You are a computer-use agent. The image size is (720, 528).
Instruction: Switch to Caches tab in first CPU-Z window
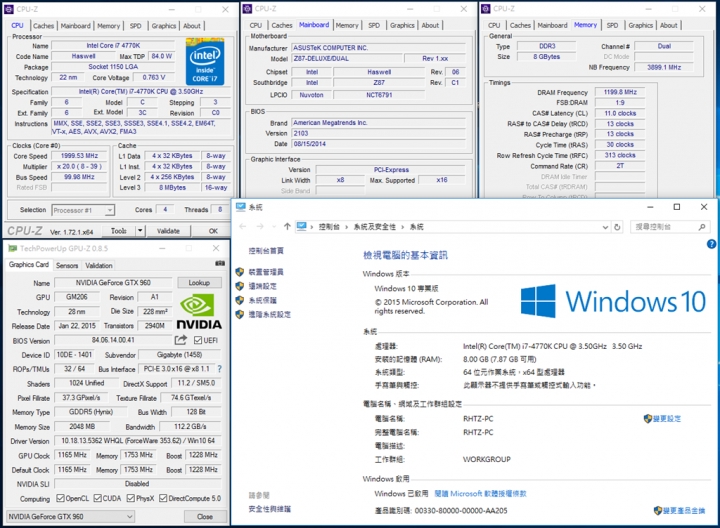pos(44,26)
